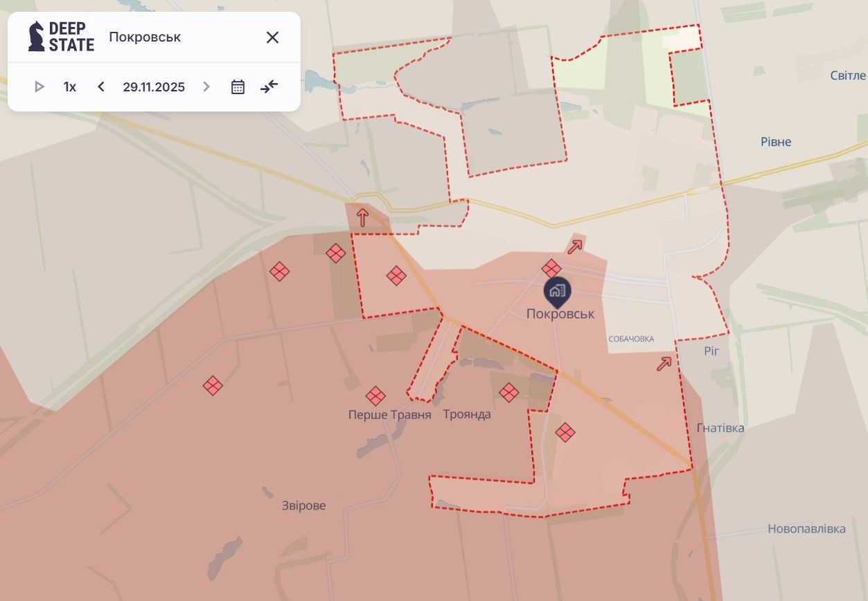Click the attack arrow northeast of Покровськ

click(x=574, y=246)
